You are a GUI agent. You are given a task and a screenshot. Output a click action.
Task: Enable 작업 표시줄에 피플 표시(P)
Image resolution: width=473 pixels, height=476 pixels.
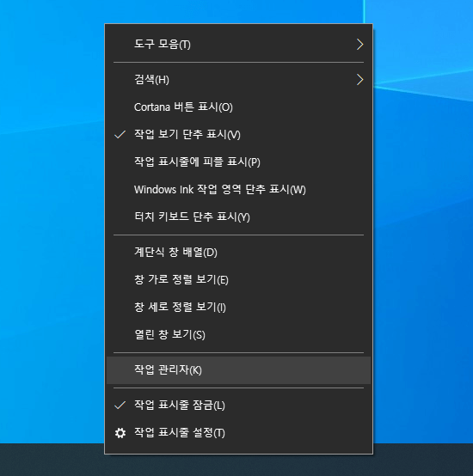tap(238, 162)
